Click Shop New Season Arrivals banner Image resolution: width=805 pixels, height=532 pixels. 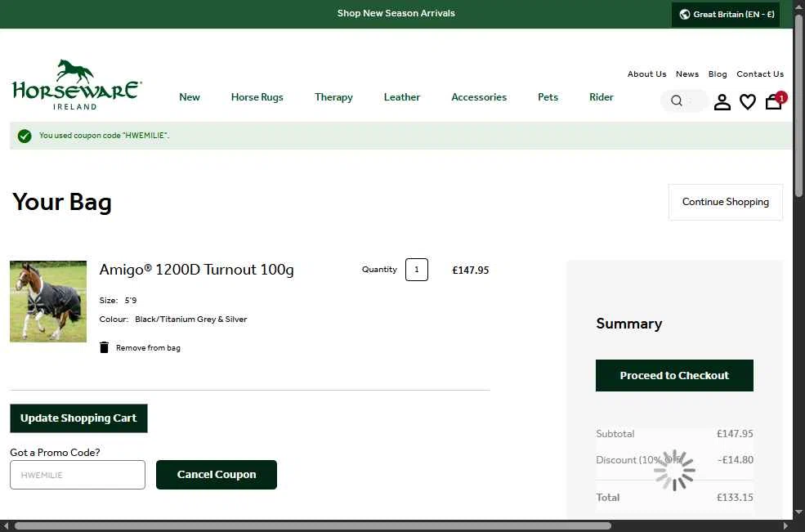click(396, 13)
